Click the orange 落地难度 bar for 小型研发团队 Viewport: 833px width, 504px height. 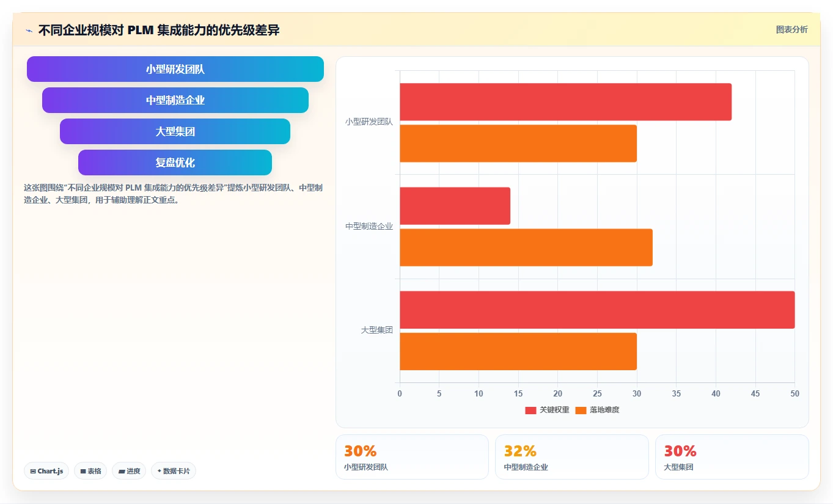[518, 144]
